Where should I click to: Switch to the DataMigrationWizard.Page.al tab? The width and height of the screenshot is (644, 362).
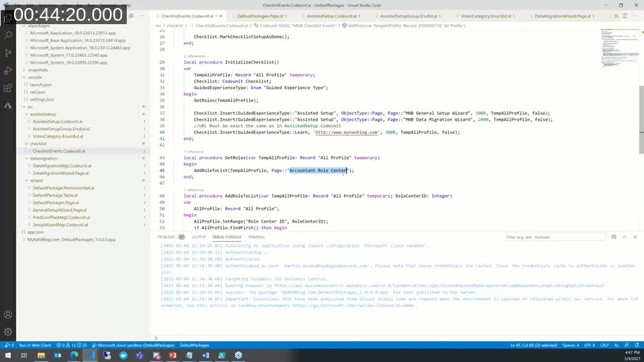[x=563, y=16]
